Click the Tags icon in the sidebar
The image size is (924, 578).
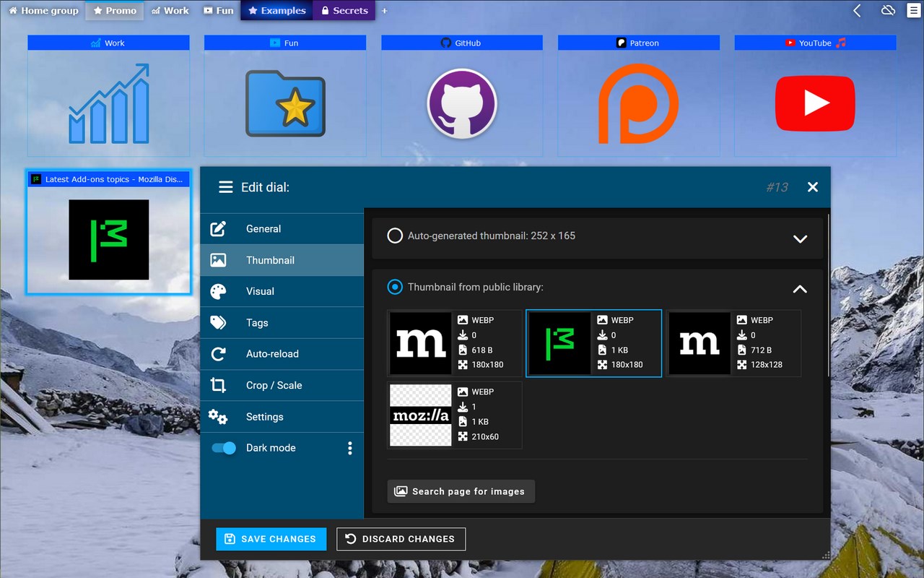tap(218, 323)
